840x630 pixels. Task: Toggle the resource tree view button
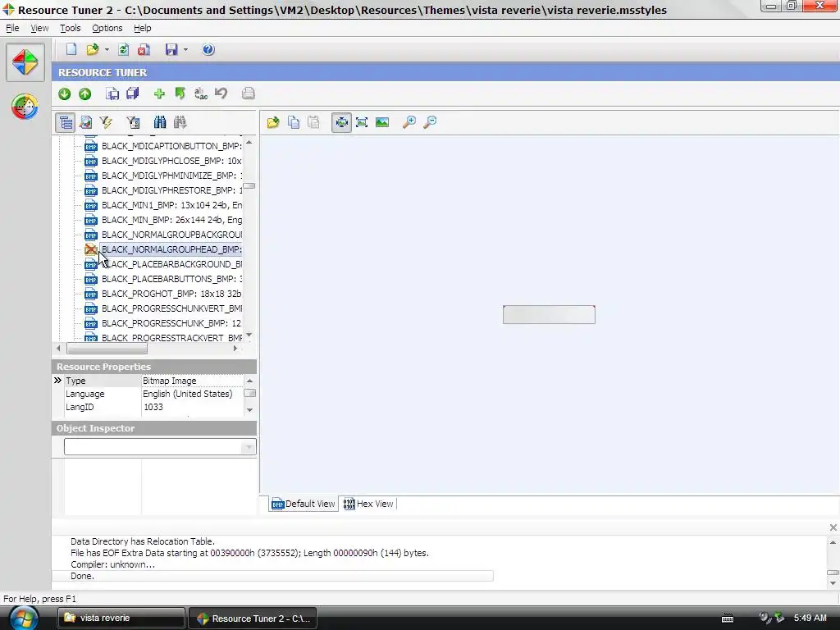tap(66, 123)
